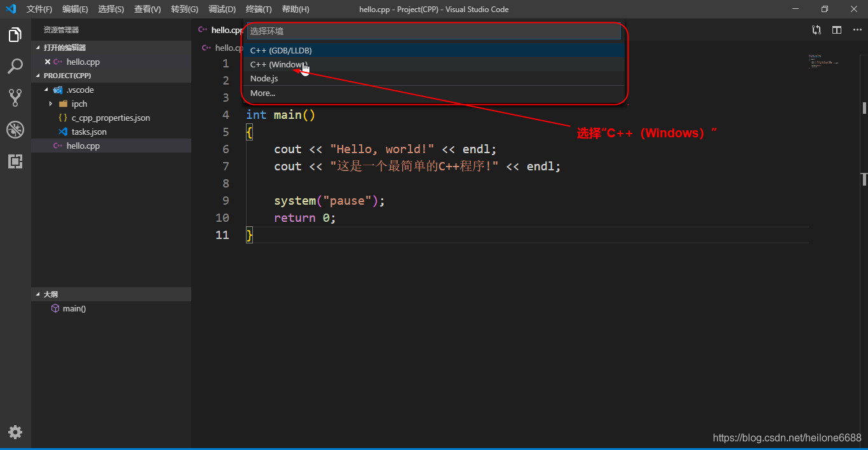Select Node.js environment option
The width and height of the screenshot is (868, 450).
pyautogui.click(x=435, y=78)
